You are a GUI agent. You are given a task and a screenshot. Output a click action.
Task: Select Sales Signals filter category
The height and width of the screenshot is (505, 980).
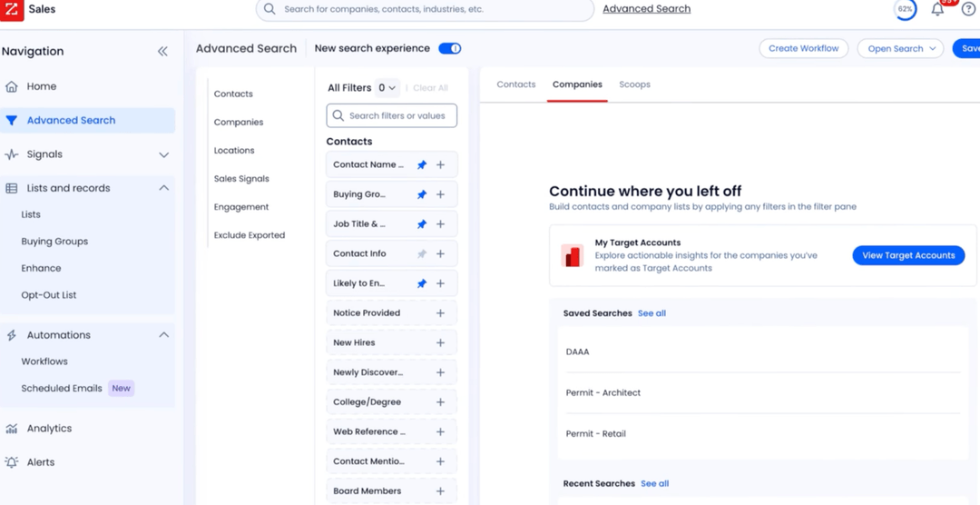241,178
